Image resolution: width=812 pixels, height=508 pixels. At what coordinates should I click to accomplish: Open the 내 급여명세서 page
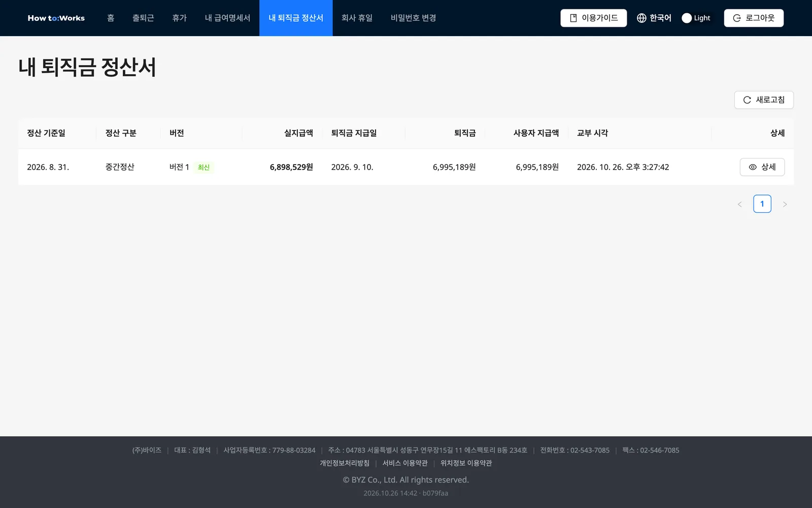tap(227, 18)
